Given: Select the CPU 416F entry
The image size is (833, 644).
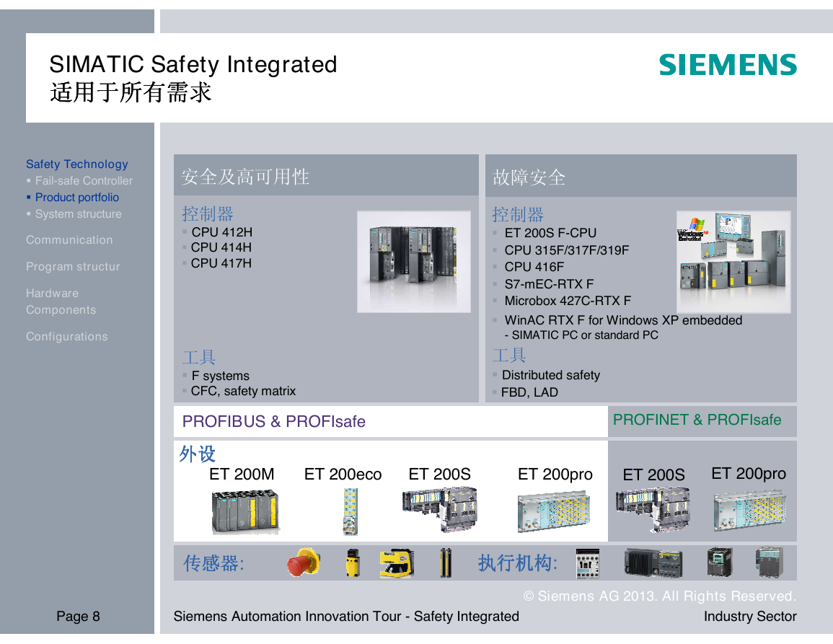Looking at the screenshot, I should (534, 267).
